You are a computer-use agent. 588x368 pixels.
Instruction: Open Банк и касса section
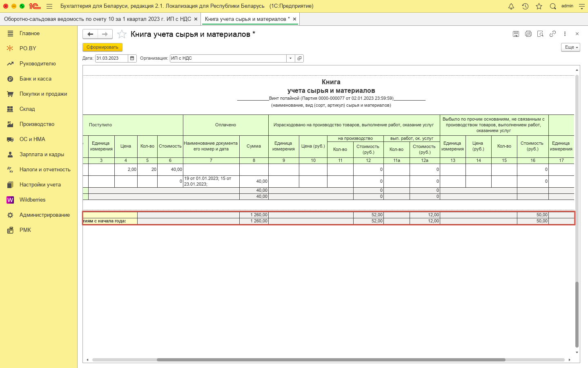(36, 79)
